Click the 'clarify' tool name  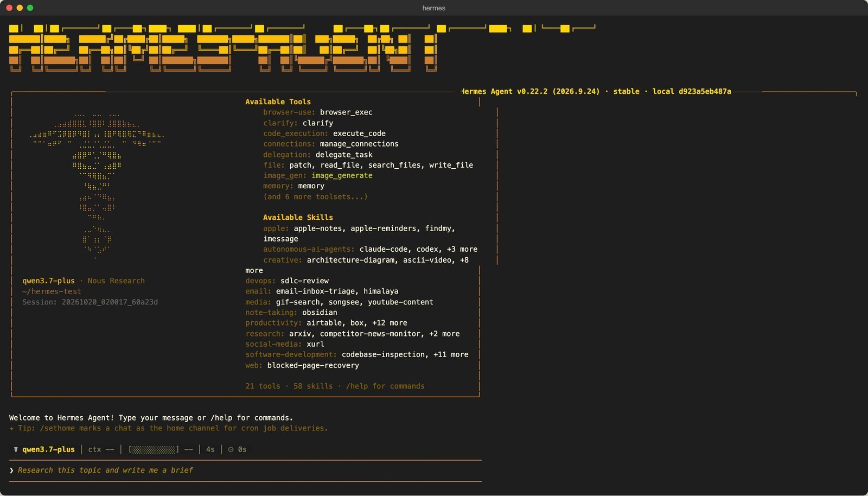[318, 123]
